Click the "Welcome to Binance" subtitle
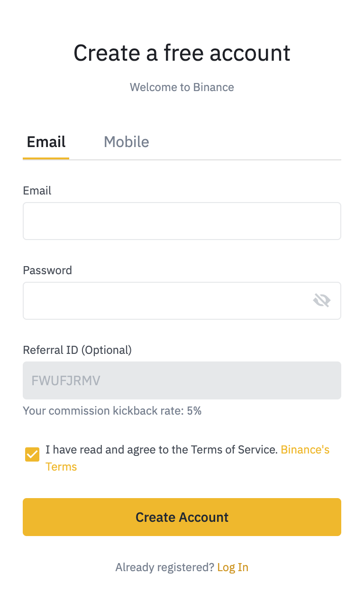This screenshot has height=611, width=364. [x=182, y=87]
